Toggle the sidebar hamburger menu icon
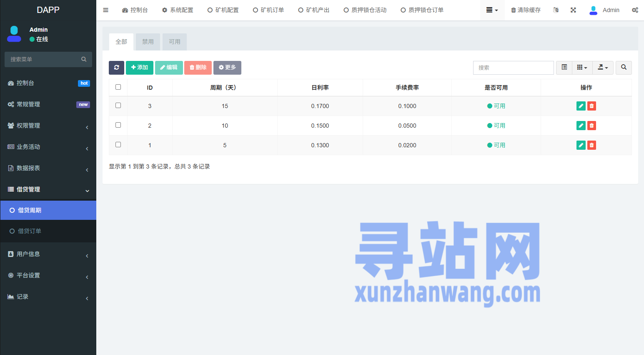Image resolution: width=644 pixels, height=355 pixels. [106, 10]
